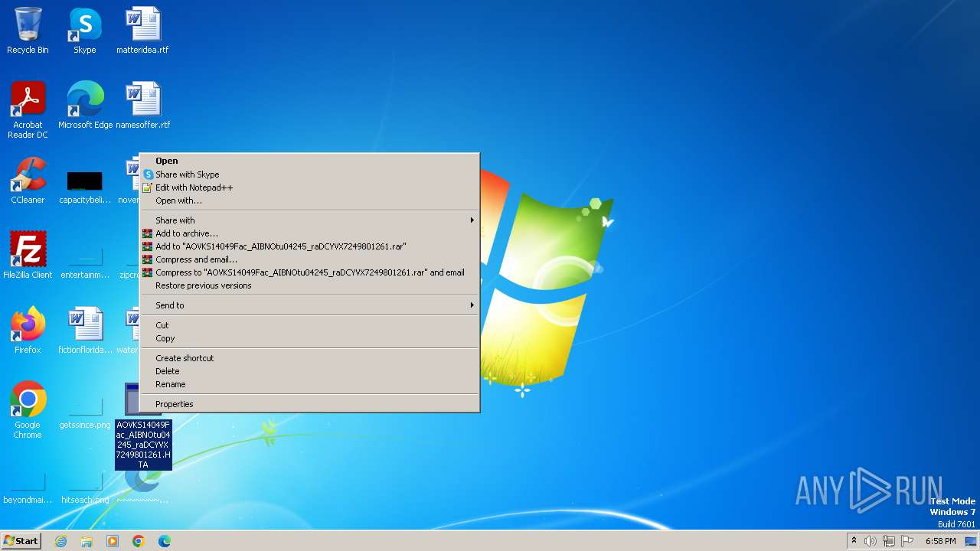Choose Share with Skype in context menu
The height and width of the screenshot is (551, 980).
point(309,174)
